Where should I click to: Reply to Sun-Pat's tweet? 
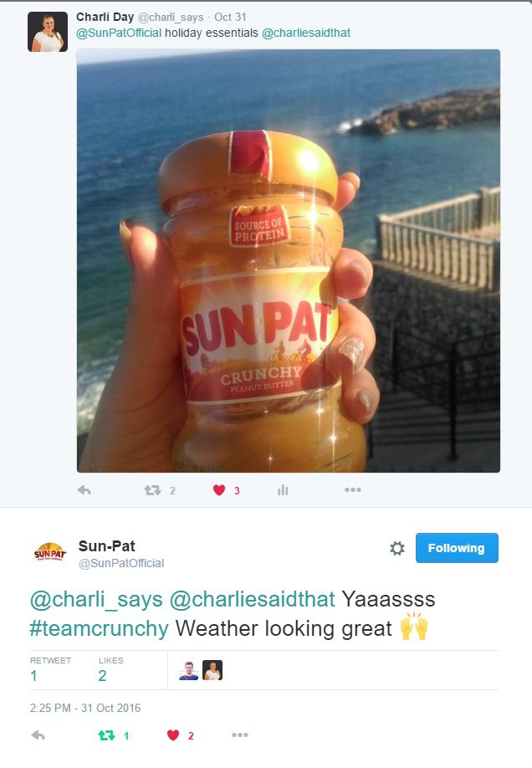click(38, 735)
